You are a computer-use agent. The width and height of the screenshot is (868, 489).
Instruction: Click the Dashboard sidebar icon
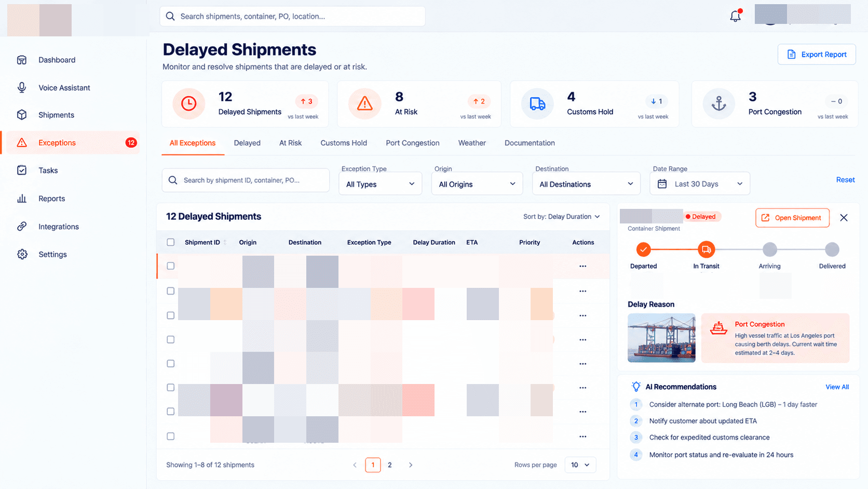coord(22,60)
